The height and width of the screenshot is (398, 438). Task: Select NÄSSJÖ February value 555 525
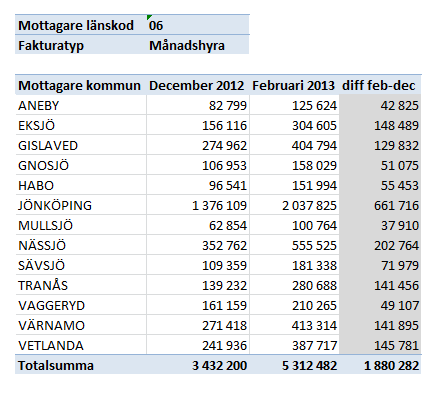(x=314, y=246)
